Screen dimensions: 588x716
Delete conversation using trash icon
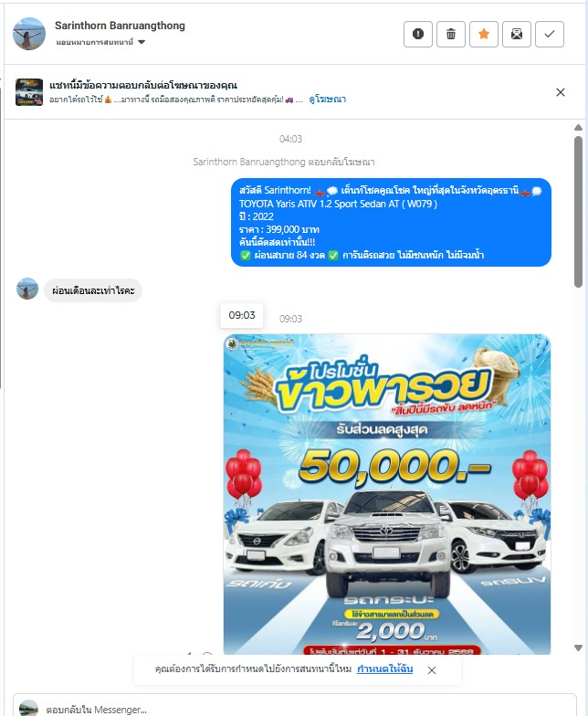click(451, 35)
